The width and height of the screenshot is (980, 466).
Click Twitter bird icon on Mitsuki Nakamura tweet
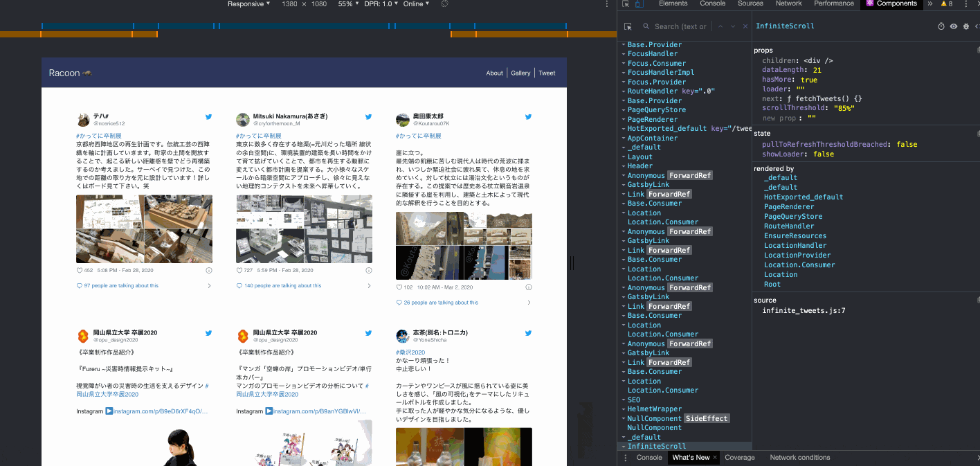point(368,118)
